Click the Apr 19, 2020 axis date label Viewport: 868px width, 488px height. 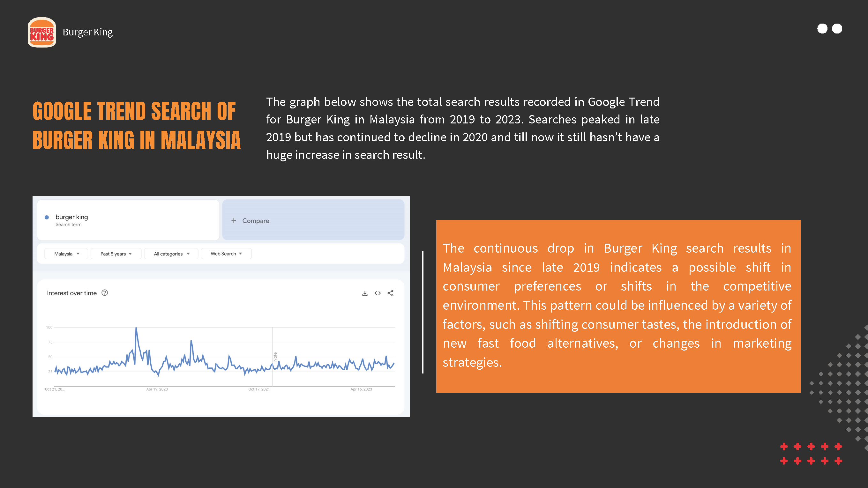point(157,389)
